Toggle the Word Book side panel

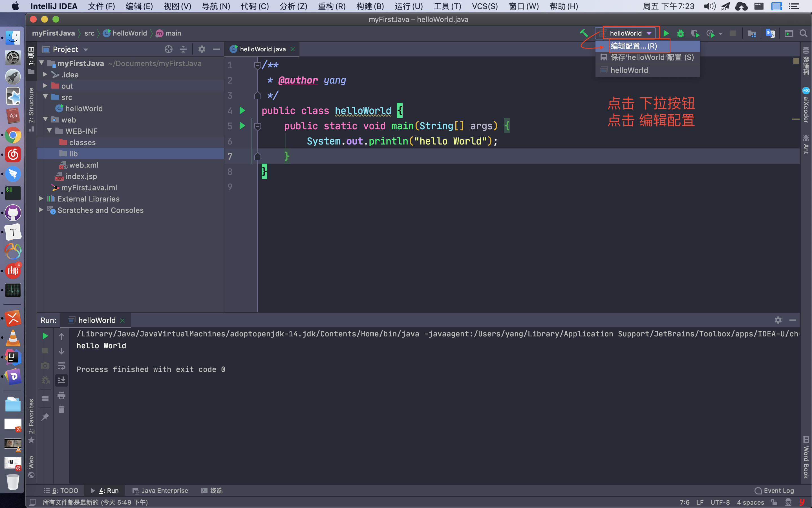pos(806,457)
